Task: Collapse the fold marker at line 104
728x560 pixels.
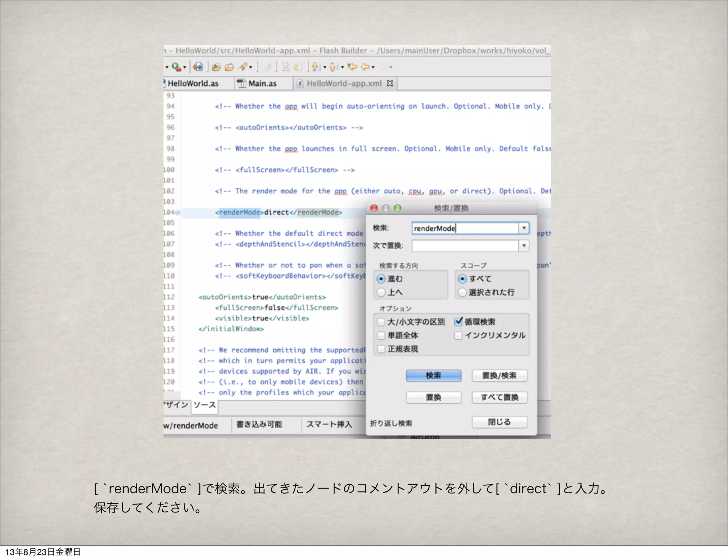Action: tap(177, 212)
